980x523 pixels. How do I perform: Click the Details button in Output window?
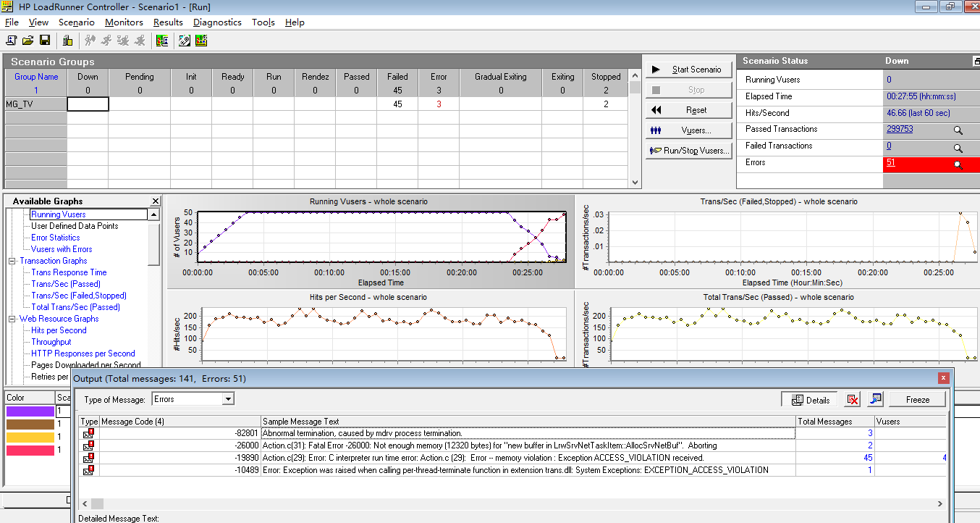coord(810,399)
